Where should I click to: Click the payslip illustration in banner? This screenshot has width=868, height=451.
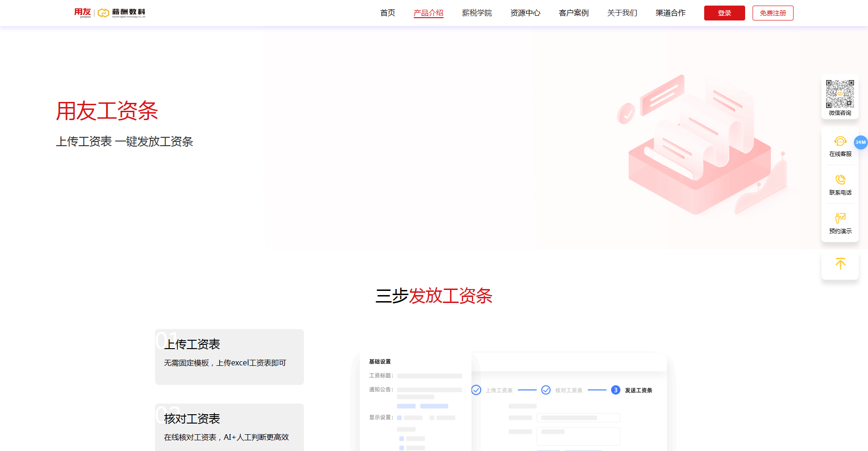pos(702,144)
